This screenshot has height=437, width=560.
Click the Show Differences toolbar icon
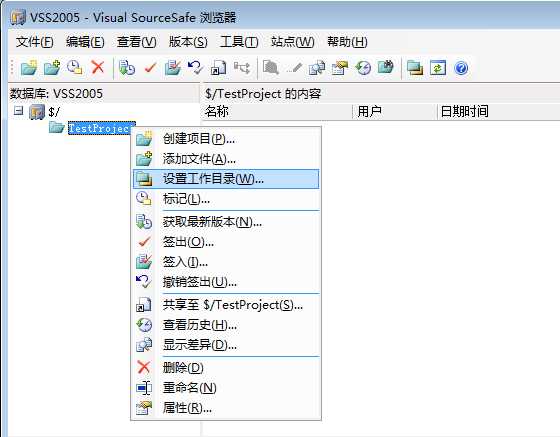pos(317,67)
